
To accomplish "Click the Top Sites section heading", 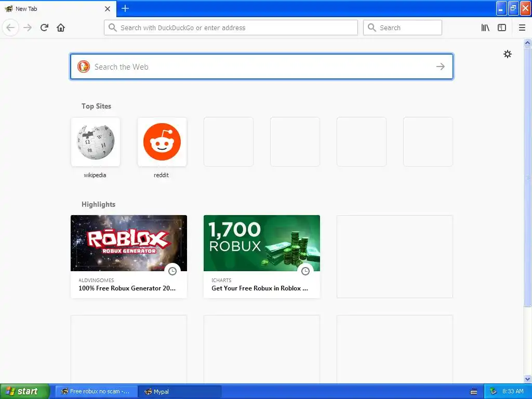I will [x=96, y=106].
